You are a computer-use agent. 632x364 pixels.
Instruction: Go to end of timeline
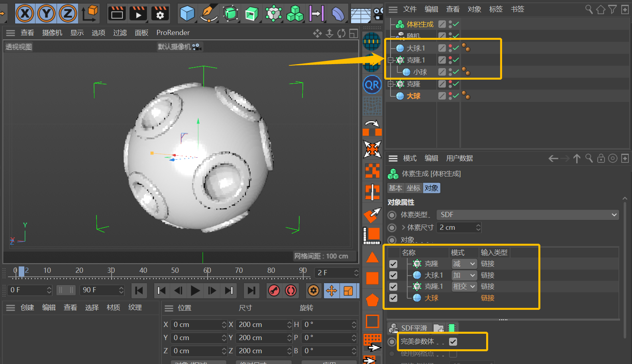coord(251,291)
